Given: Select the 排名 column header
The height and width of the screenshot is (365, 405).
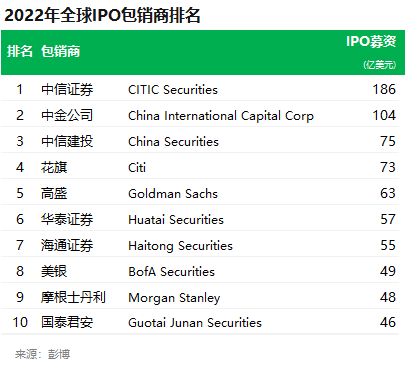Looking at the screenshot, I should 20,51.
